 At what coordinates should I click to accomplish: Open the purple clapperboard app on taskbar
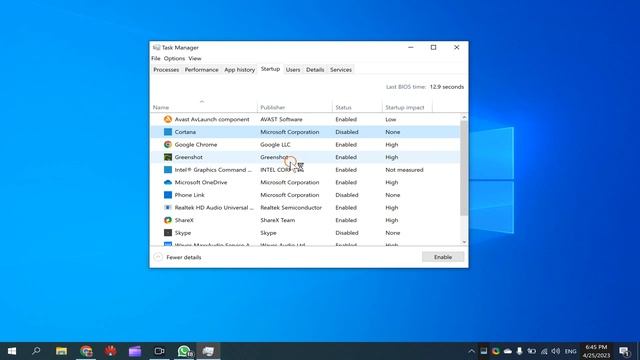pyautogui.click(x=135, y=351)
